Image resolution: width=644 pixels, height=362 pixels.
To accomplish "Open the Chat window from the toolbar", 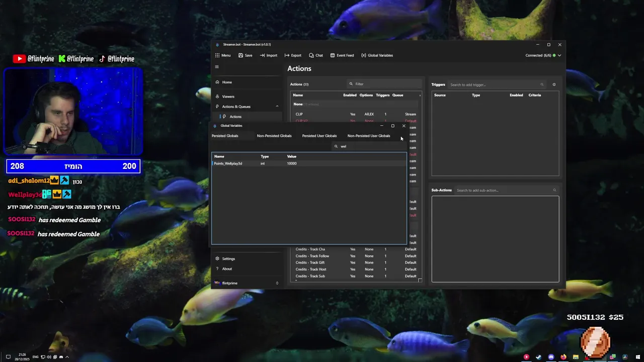I will coord(316,55).
